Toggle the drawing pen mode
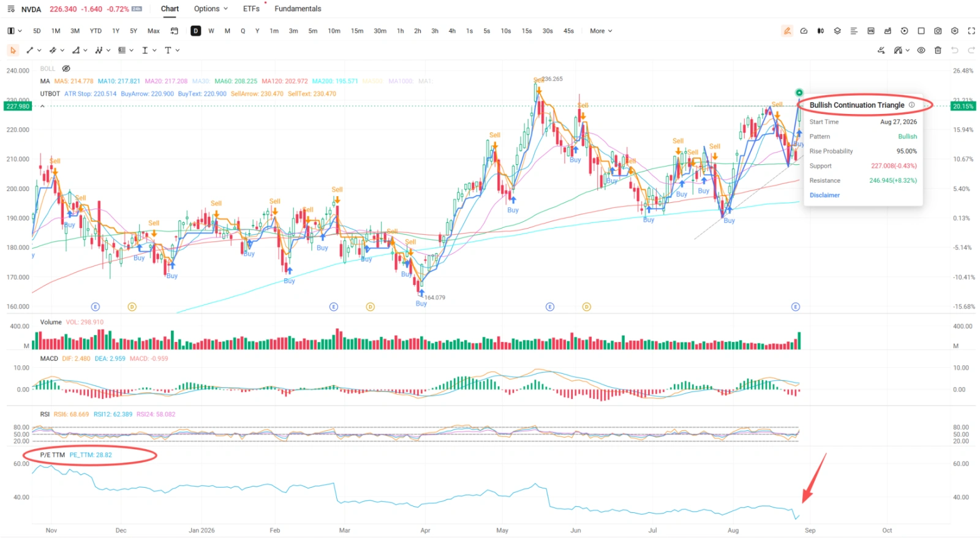Image resolution: width=980 pixels, height=538 pixels. [787, 31]
